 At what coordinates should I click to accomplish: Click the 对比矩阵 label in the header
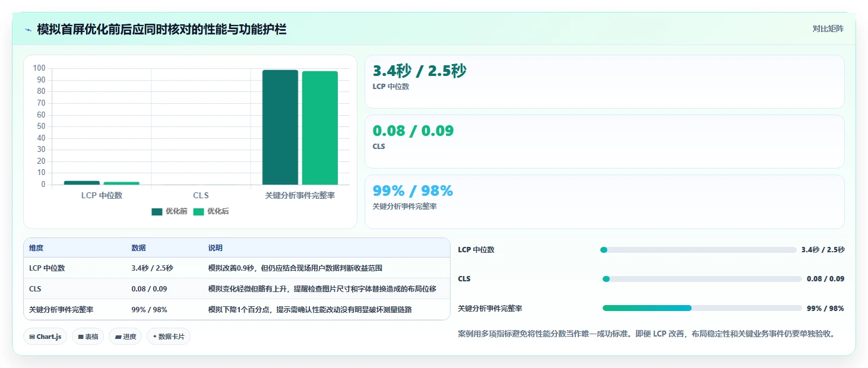tap(828, 28)
